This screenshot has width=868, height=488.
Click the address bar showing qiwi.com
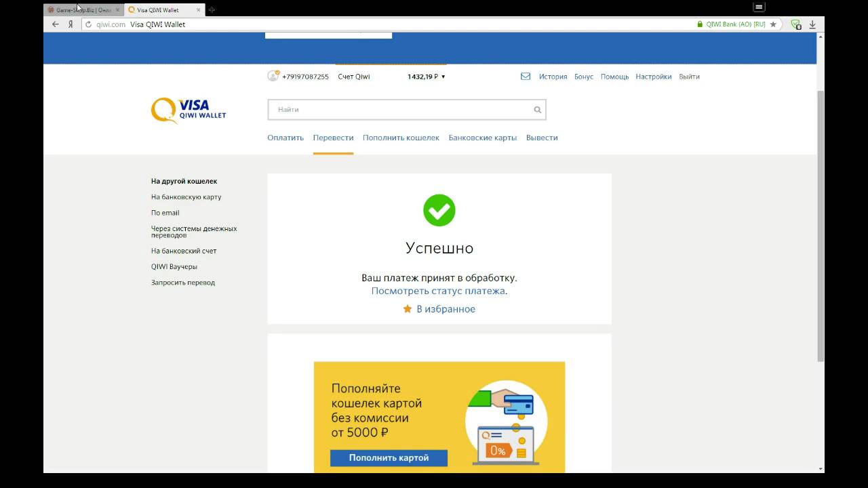click(x=387, y=24)
